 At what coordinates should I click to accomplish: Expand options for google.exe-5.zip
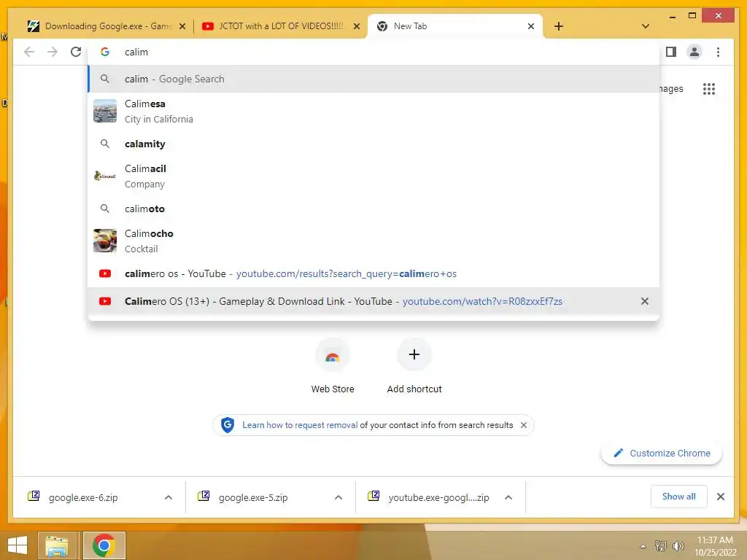(338, 497)
